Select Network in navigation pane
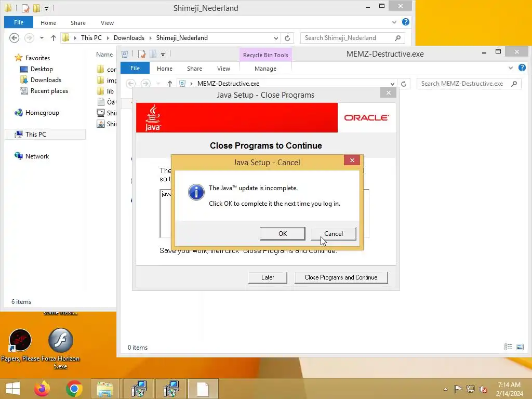 tap(37, 156)
